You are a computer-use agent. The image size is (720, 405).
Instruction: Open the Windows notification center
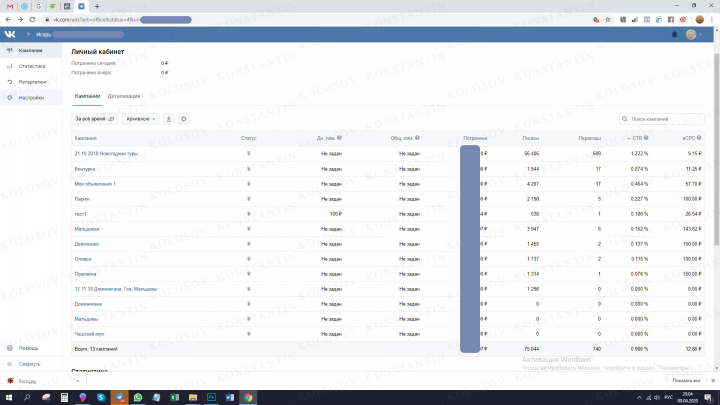coord(708,398)
